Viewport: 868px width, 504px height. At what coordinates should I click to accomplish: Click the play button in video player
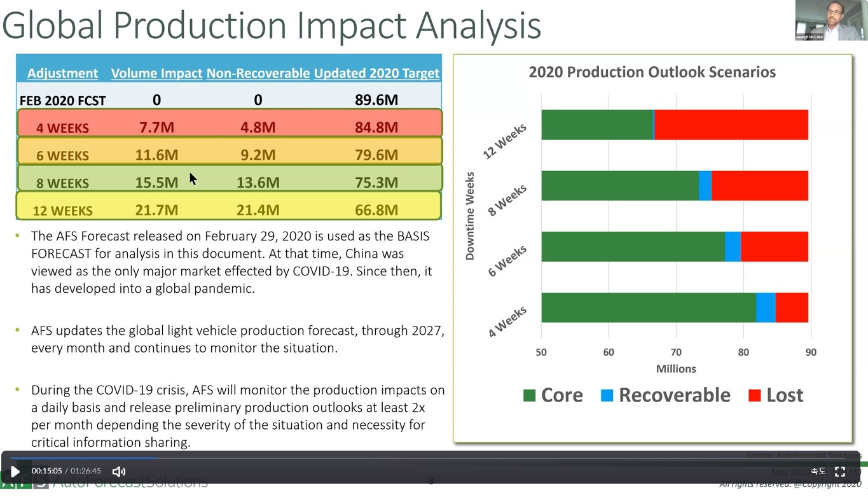pos(15,472)
